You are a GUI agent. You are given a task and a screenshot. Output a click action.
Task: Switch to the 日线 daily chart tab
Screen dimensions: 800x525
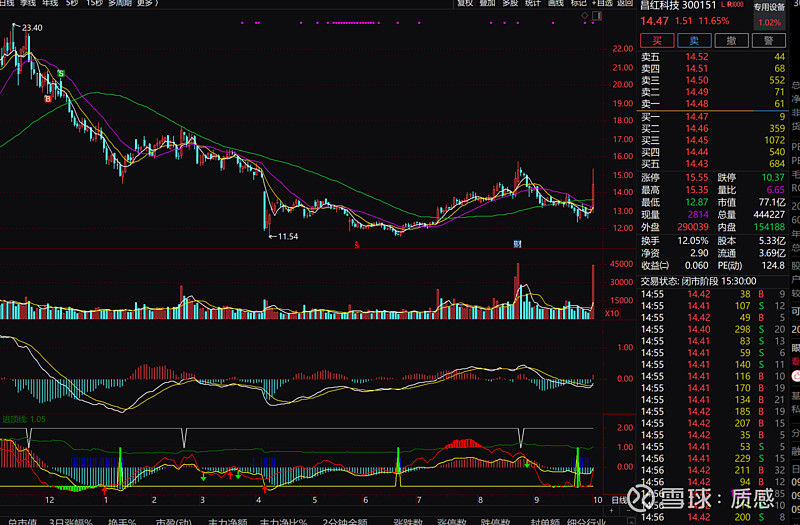point(8,3)
